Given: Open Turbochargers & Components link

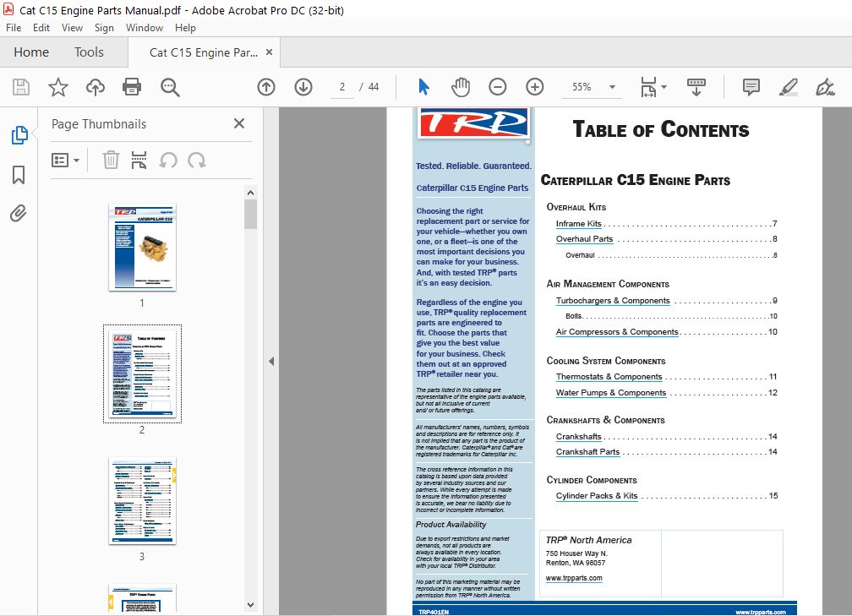Looking at the screenshot, I should [612, 301].
